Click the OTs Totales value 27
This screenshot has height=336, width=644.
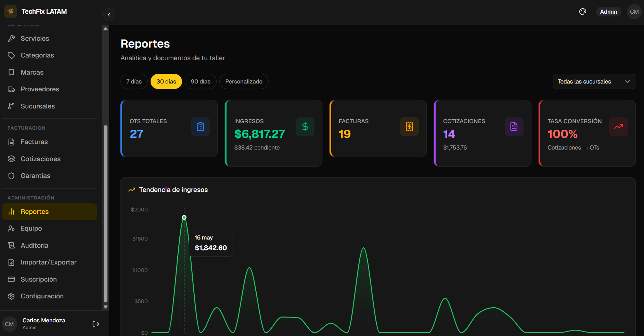(x=137, y=134)
